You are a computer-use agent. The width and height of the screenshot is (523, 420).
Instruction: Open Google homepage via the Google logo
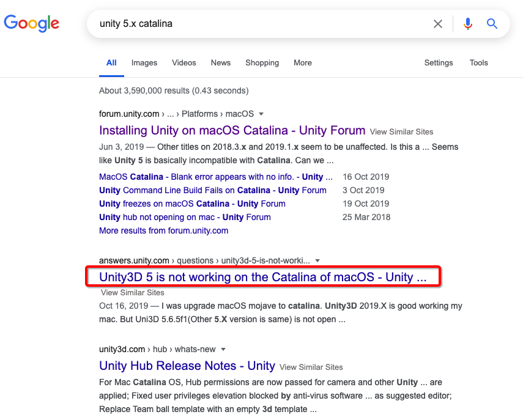coord(31,23)
